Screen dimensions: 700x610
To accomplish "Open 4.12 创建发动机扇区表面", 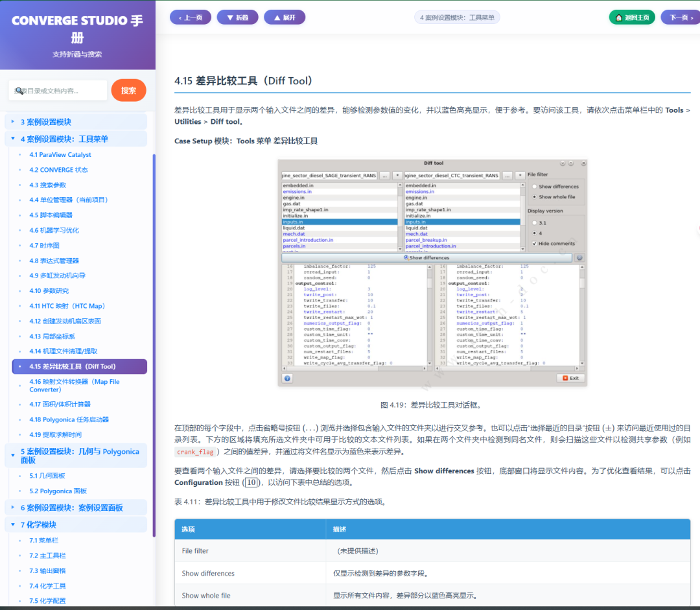I will pos(65,321).
